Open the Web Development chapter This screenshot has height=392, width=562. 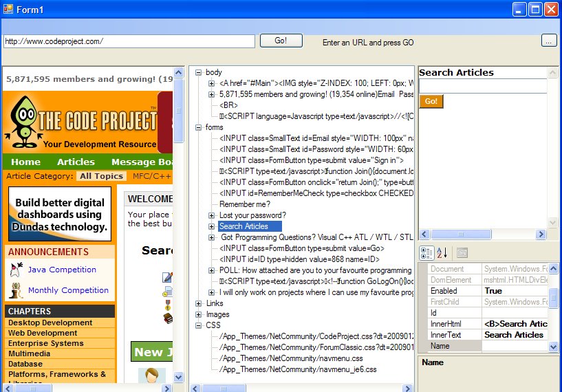[43, 333]
